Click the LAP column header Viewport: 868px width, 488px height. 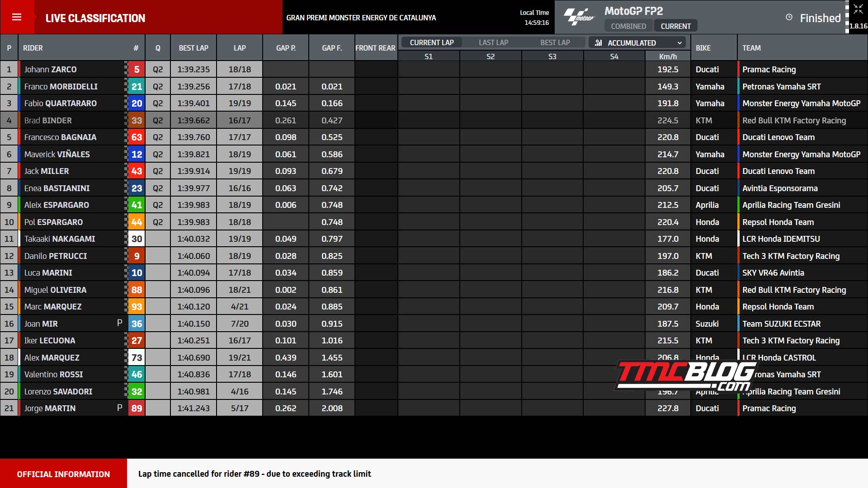click(x=240, y=48)
